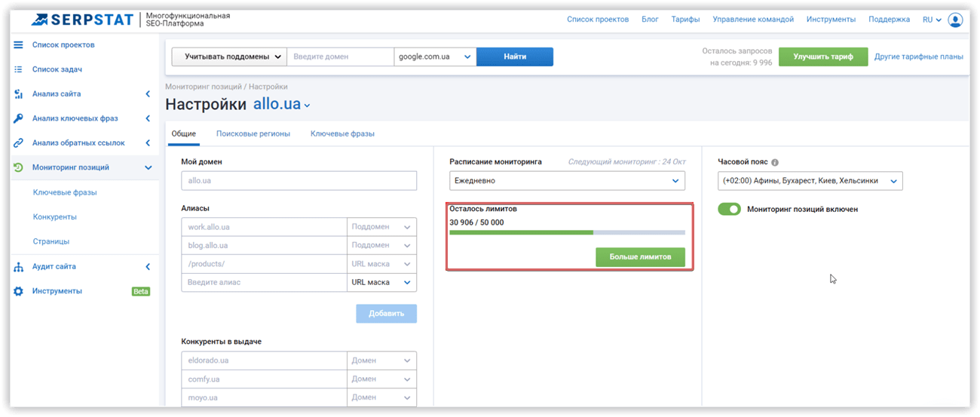The width and height of the screenshot is (980, 417).
Task: Open the timezone dropdown showing Афины, Бухарест
Action: coord(810,181)
